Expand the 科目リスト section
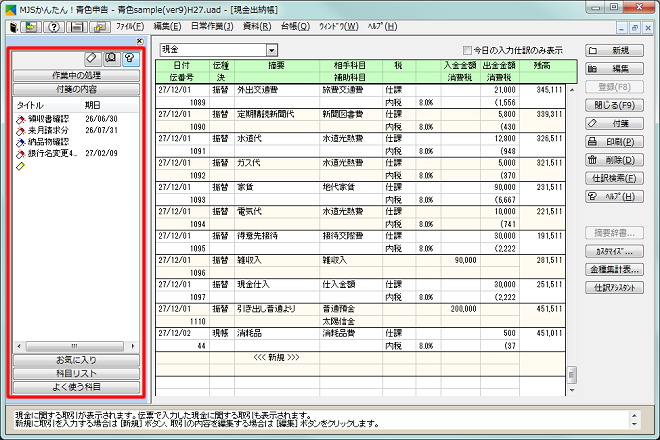Screen dimensions: 660x440 coord(76,372)
